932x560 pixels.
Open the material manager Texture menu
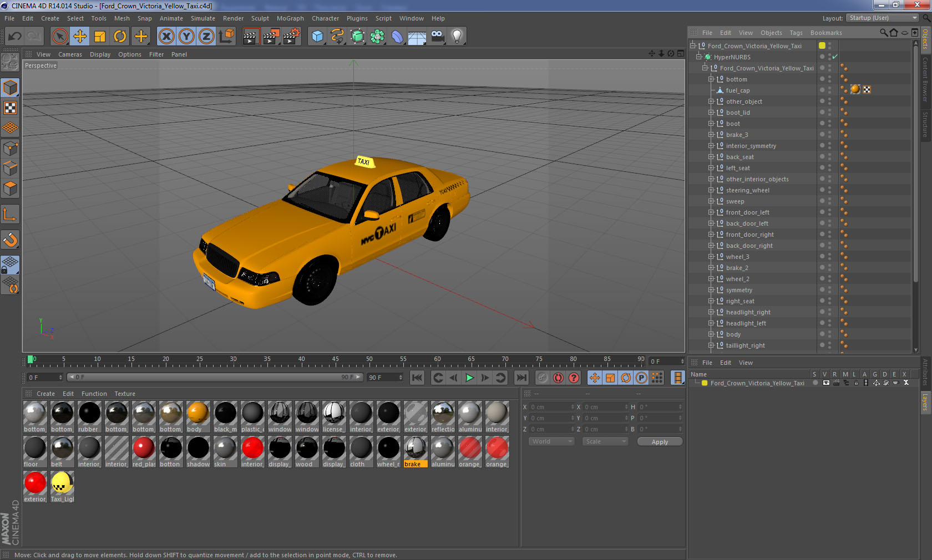pyautogui.click(x=125, y=394)
